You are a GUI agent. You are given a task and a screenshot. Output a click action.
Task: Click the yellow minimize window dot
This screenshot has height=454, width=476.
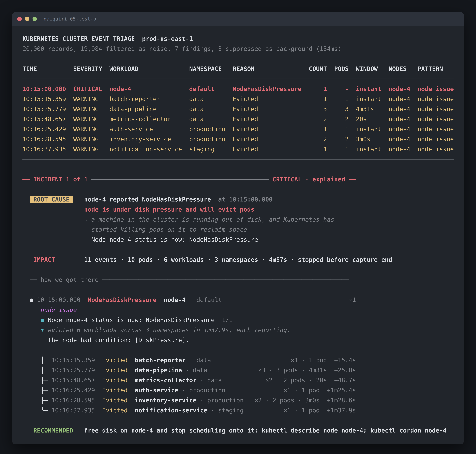pyautogui.click(x=27, y=19)
